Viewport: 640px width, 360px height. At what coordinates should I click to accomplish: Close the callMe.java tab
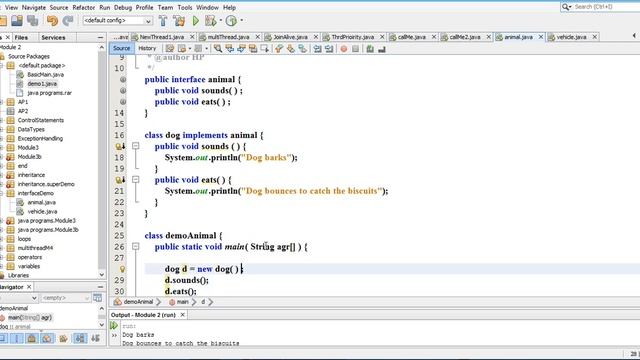(434, 37)
